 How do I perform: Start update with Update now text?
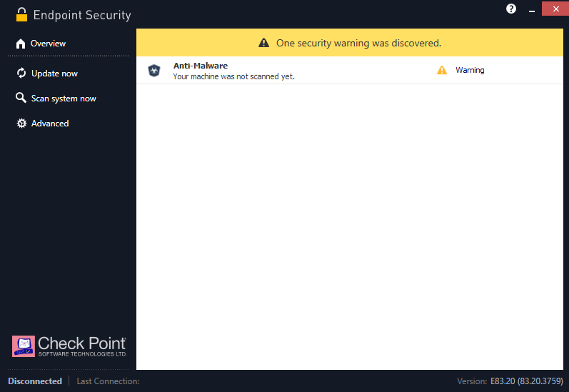click(x=54, y=74)
